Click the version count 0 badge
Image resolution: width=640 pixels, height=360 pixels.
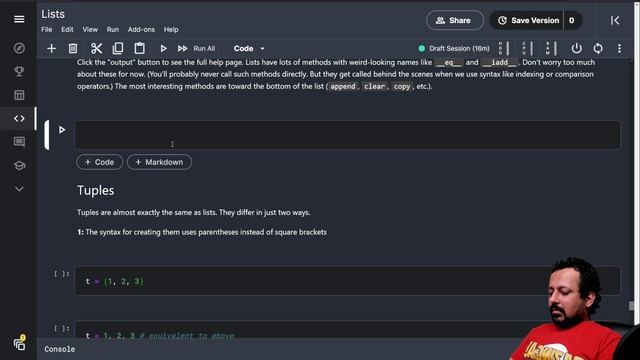(572, 20)
